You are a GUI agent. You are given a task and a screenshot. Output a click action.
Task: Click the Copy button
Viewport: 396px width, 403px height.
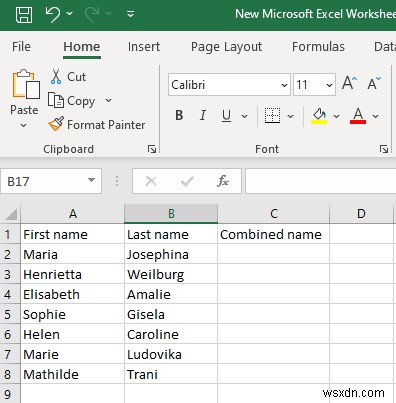71,101
